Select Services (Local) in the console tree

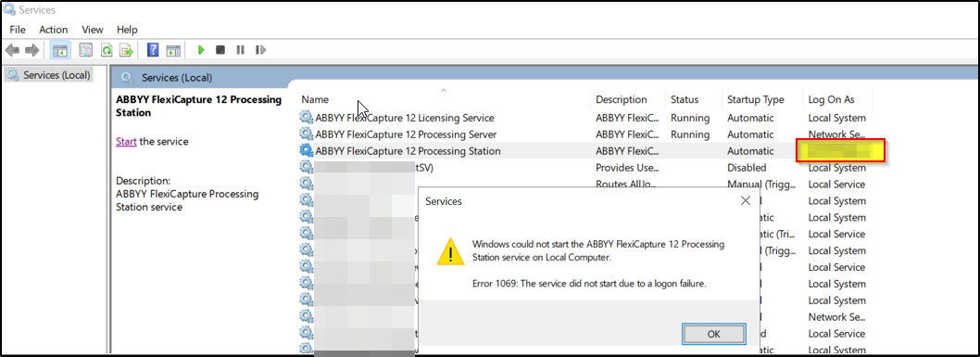(x=49, y=75)
